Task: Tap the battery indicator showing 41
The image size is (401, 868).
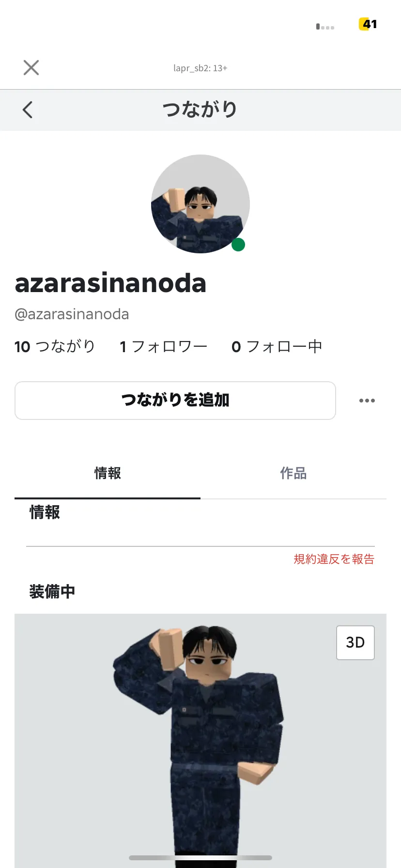Action: pos(368,24)
